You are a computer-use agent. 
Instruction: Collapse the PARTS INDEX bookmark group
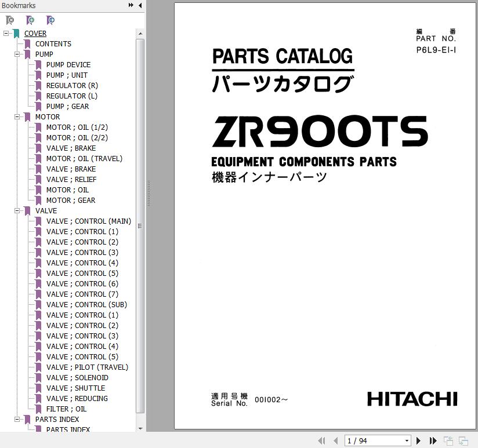[x=17, y=420]
